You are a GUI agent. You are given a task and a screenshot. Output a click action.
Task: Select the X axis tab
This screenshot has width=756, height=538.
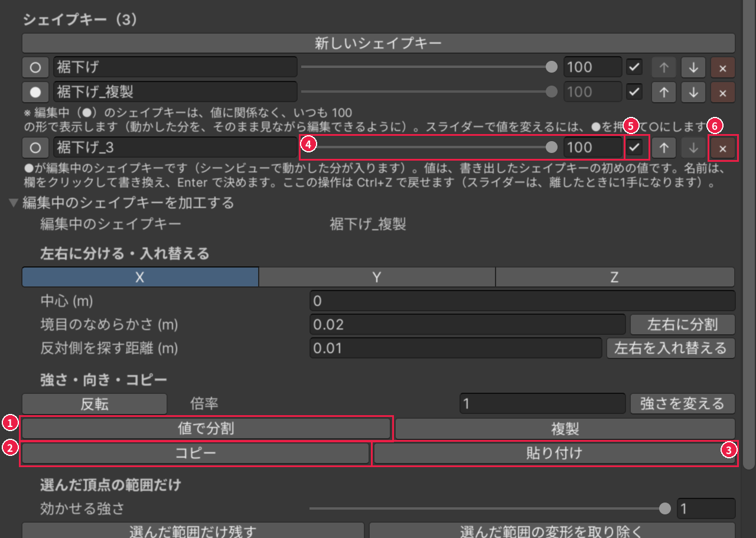point(140,277)
